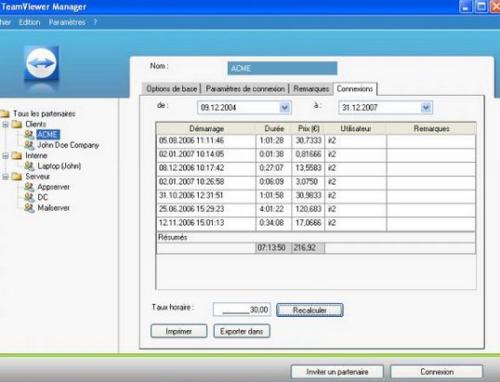Image resolution: width=500 pixels, height=382 pixels.
Task: Click Inviter un partenaire button
Action: (x=337, y=372)
